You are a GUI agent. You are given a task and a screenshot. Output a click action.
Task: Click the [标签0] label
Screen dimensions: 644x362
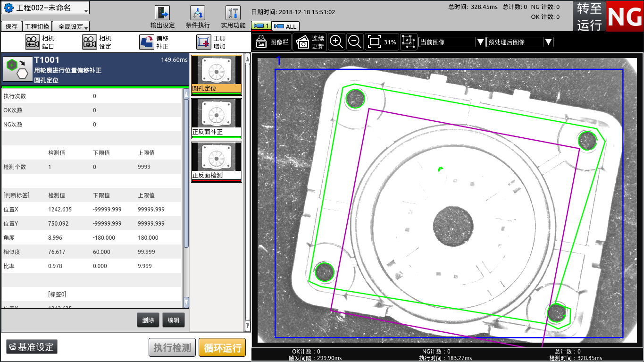coord(57,294)
